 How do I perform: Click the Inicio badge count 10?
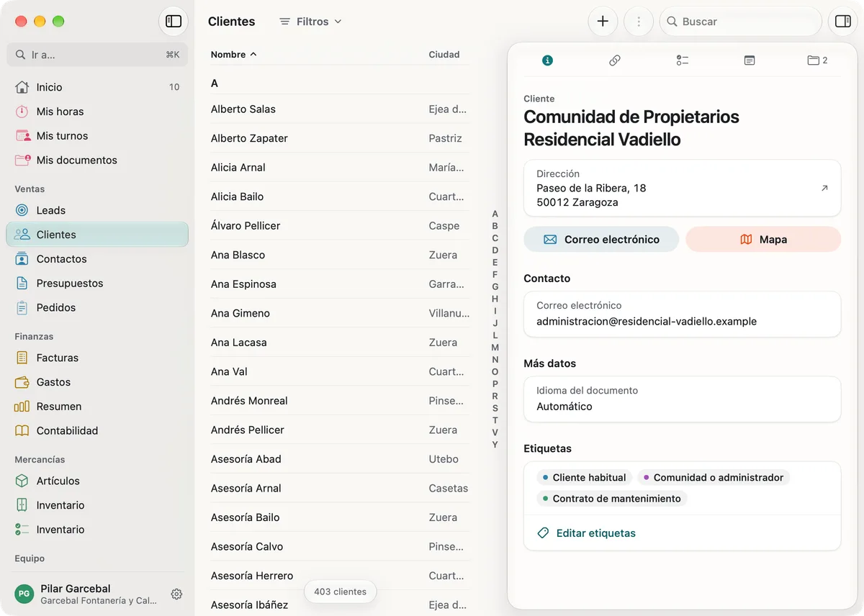[174, 87]
